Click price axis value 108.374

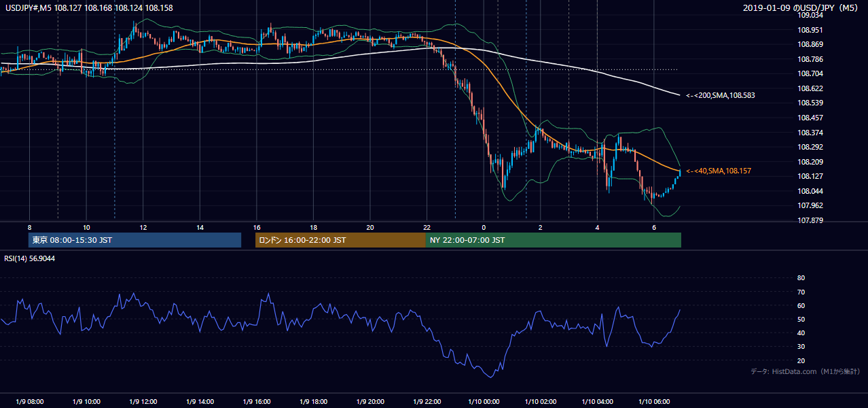pyautogui.click(x=810, y=133)
